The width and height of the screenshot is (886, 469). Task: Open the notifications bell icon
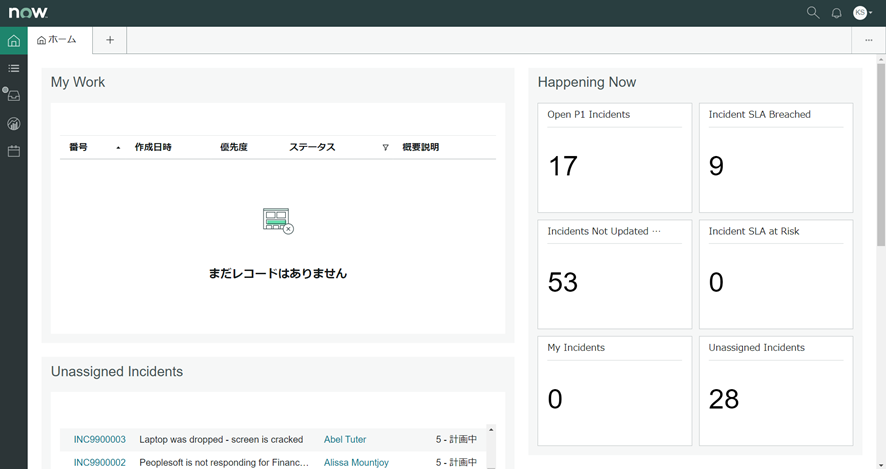(x=836, y=13)
